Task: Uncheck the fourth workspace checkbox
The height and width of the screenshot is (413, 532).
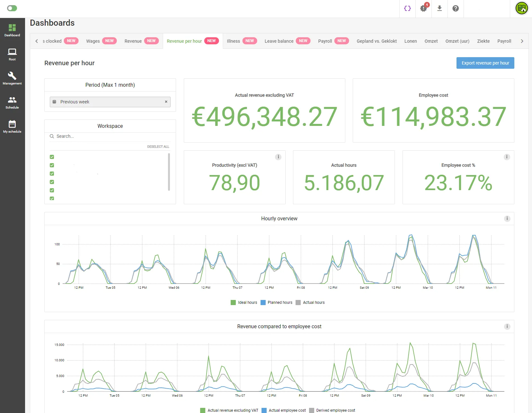Action: click(x=52, y=182)
